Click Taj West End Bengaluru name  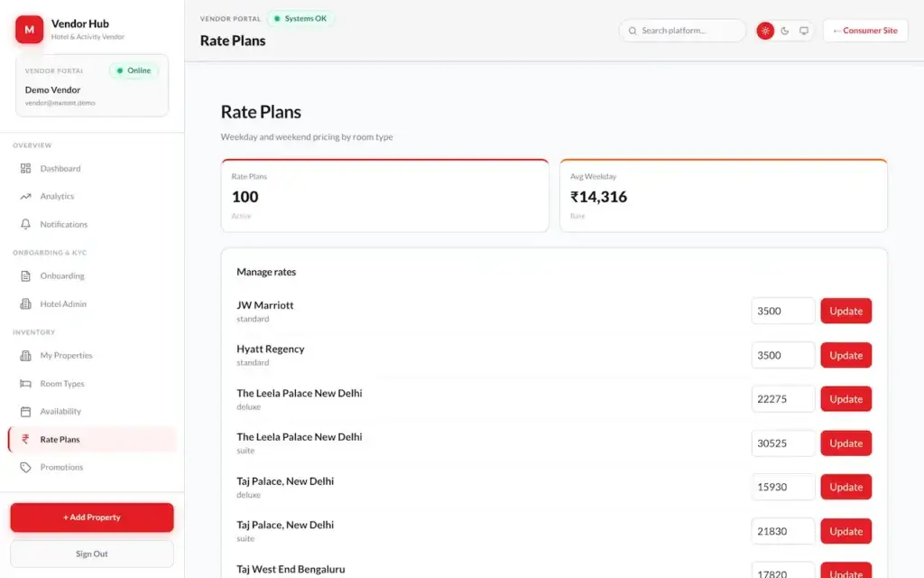[291, 569]
